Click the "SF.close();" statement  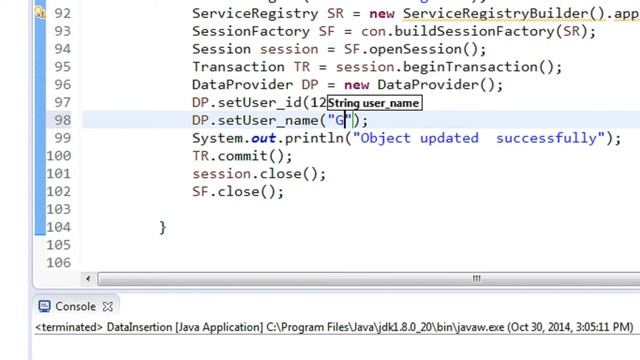pyautogui.click(x=238, y=192)
